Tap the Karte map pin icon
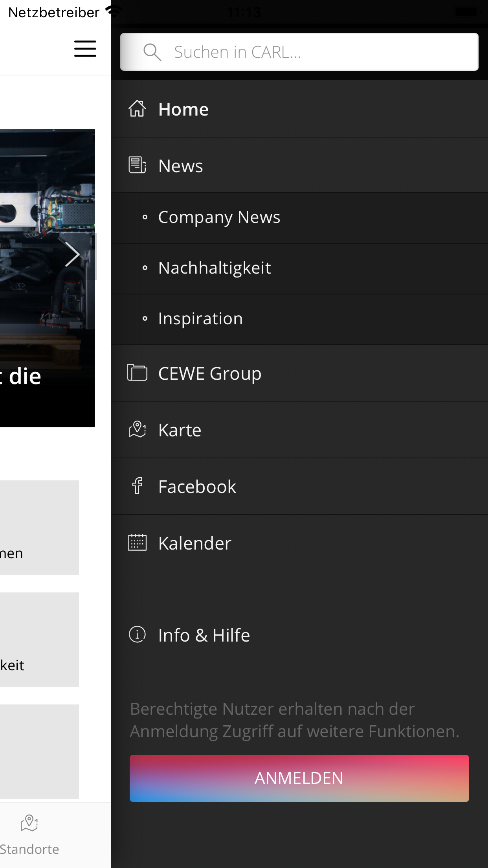Image resolution: width=488 pixels, height=868 pixels. pyautogui.click(x=137, y=429)
